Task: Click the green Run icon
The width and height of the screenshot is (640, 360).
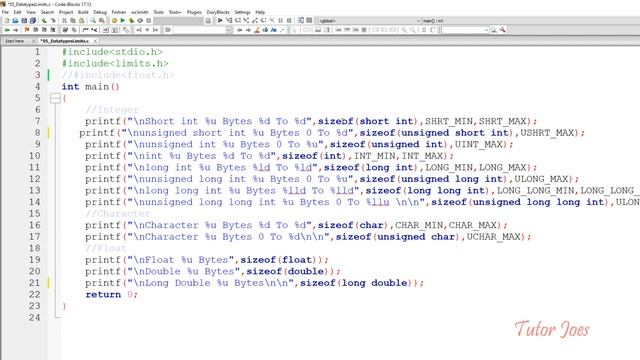Action: 122,20
